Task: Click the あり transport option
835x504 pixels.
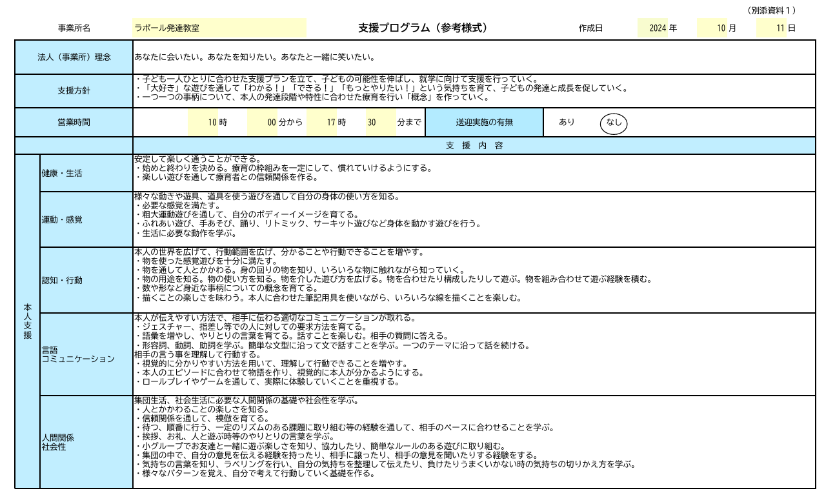Action: tap(567, 122)
